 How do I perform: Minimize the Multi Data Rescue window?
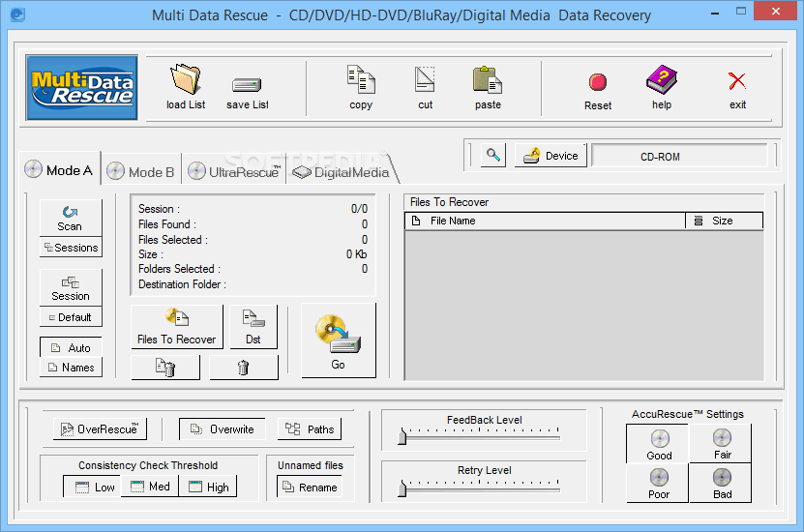coord(715,13)
